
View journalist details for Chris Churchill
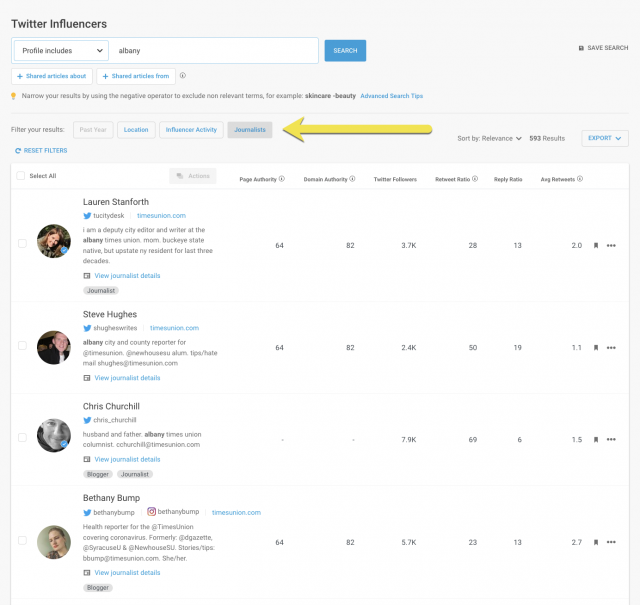pos(127,460)
